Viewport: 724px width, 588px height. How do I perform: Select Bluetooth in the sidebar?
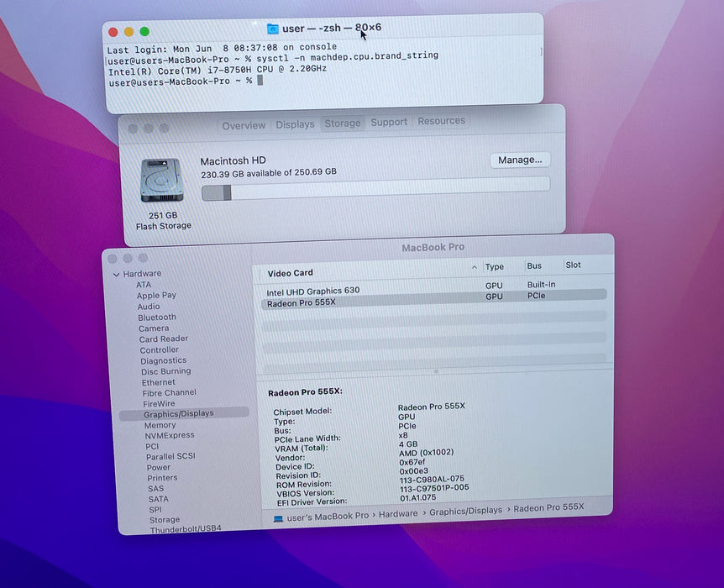[x=157, y=318]
